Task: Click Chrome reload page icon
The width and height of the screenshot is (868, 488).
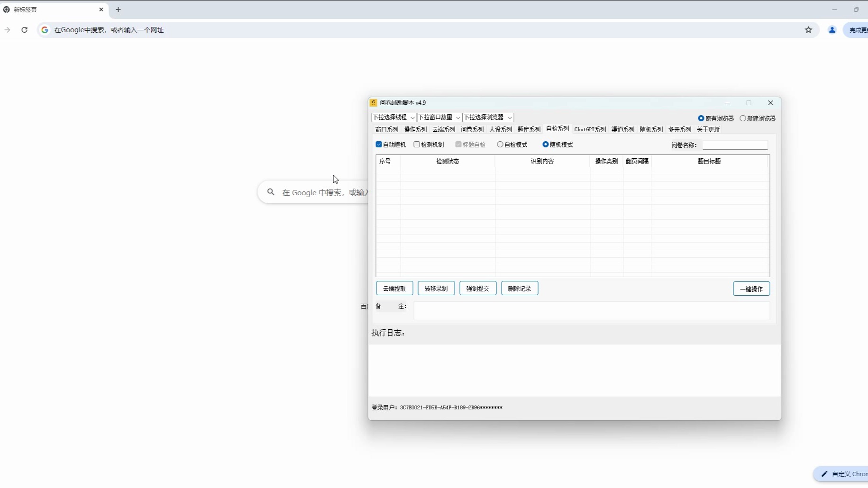Action: [x=25, y=30]
